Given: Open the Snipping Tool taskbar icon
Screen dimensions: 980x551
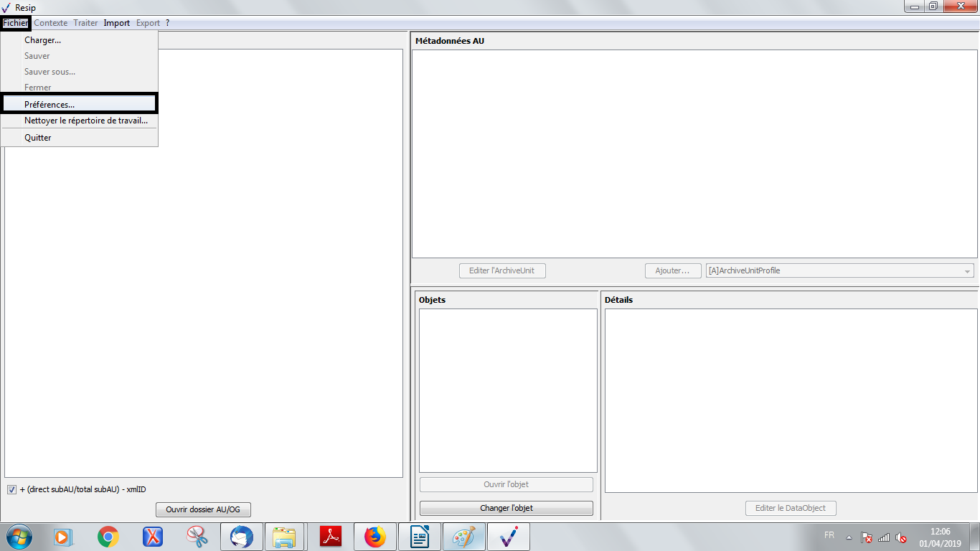Looking at the screenshot, I should coord(197,536).
